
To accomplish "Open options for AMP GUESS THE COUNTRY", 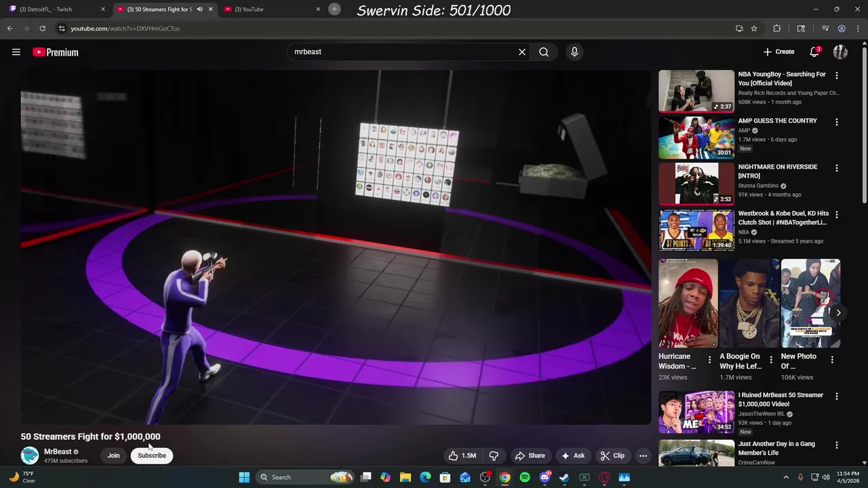I will (836, 122).
